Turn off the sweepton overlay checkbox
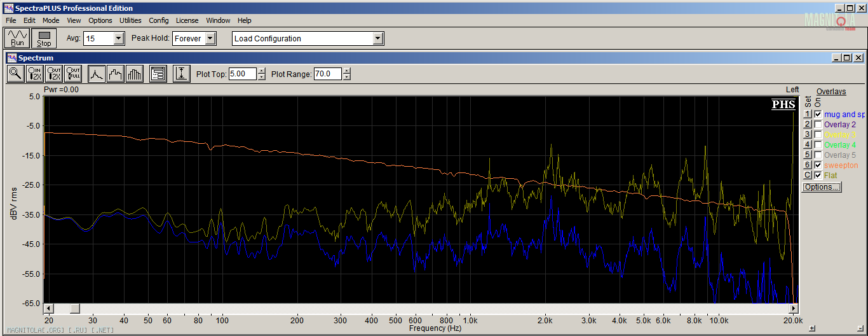 pos(818,165)
